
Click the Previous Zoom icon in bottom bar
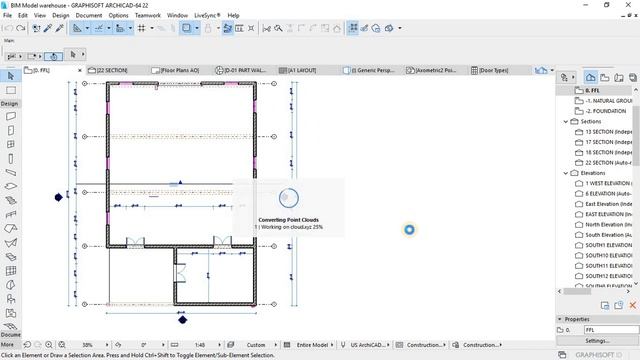tap(27, 345)
